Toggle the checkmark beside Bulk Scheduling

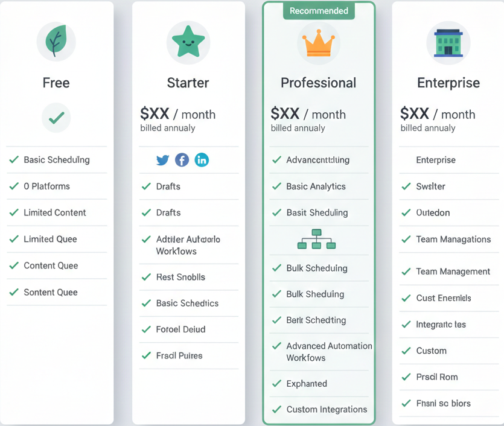[276, 267]
